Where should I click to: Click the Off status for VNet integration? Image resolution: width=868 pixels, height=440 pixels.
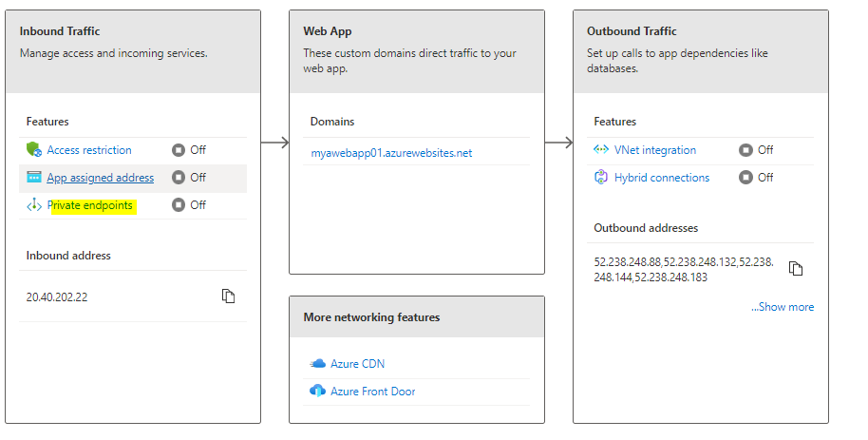756,150
